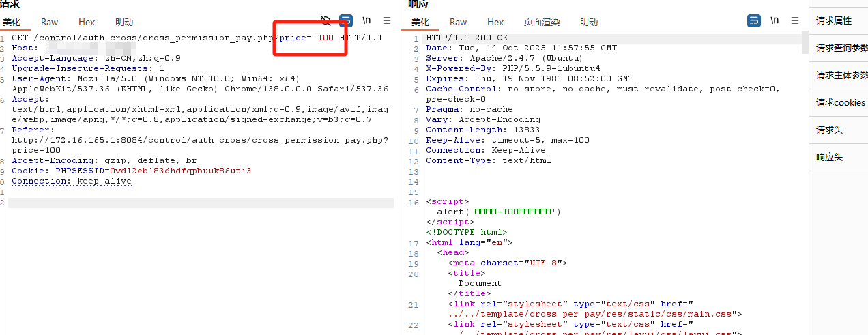Switch to request 明动 tab

pyautogui.click(x=124, y=22)
